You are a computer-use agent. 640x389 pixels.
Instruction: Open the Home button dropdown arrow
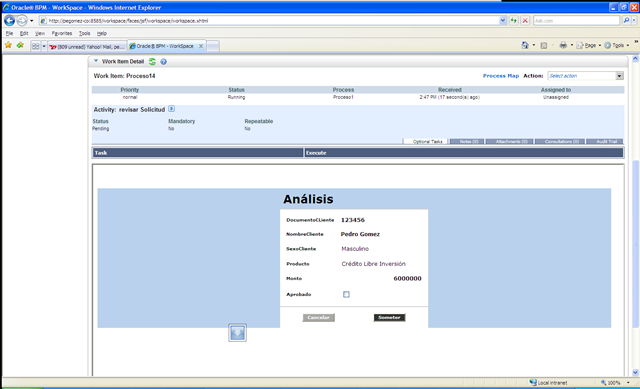pyautogui.click(x=534, y=45)
